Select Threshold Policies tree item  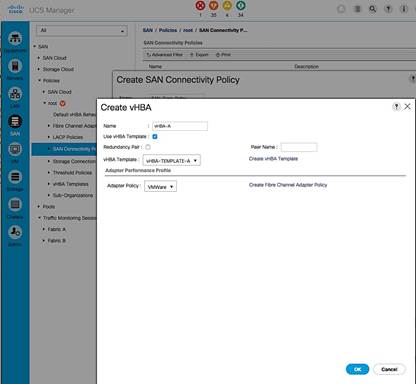click(x=72, y=173)
